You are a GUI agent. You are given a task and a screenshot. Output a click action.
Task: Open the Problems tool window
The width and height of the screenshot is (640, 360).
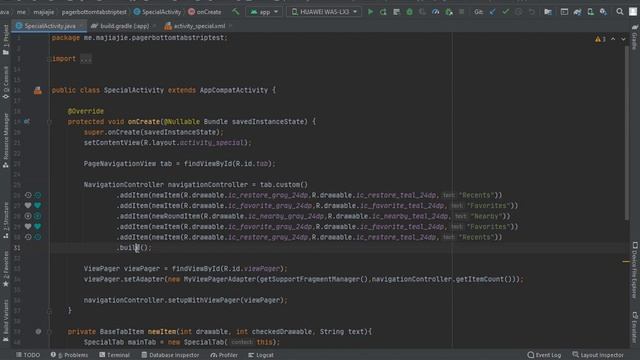(69, 355)
